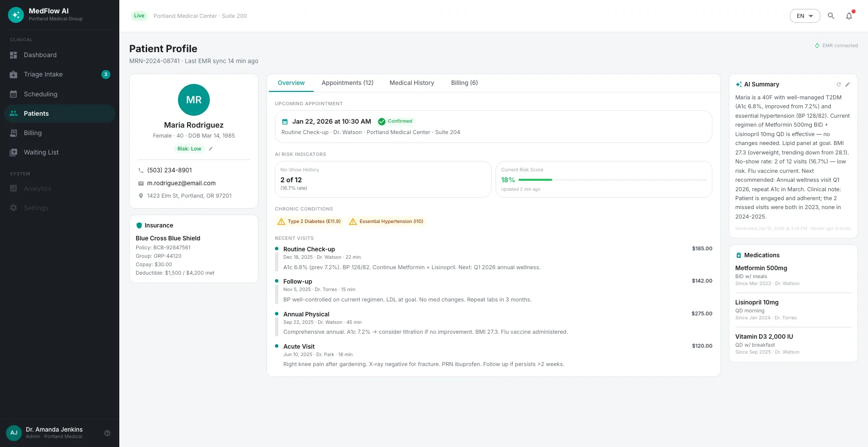Open the Billing (6) tab

pyautogui.click(x=464, y=83)
